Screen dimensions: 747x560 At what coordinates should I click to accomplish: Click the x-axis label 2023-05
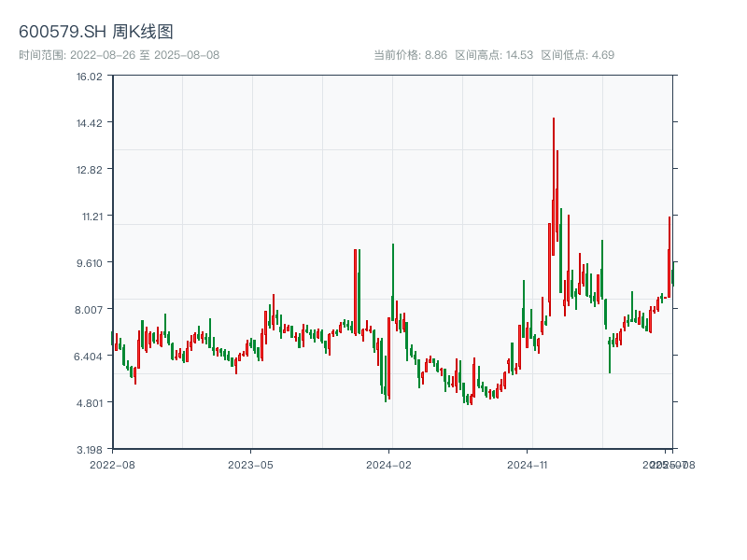pyautogui.click(x=250, y=465)
